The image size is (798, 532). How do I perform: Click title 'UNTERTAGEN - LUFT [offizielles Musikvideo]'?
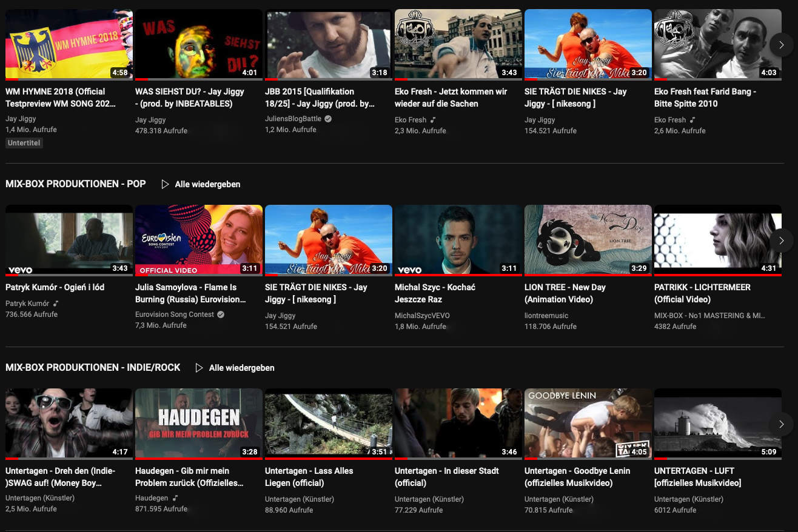click(x=698, y=477)
